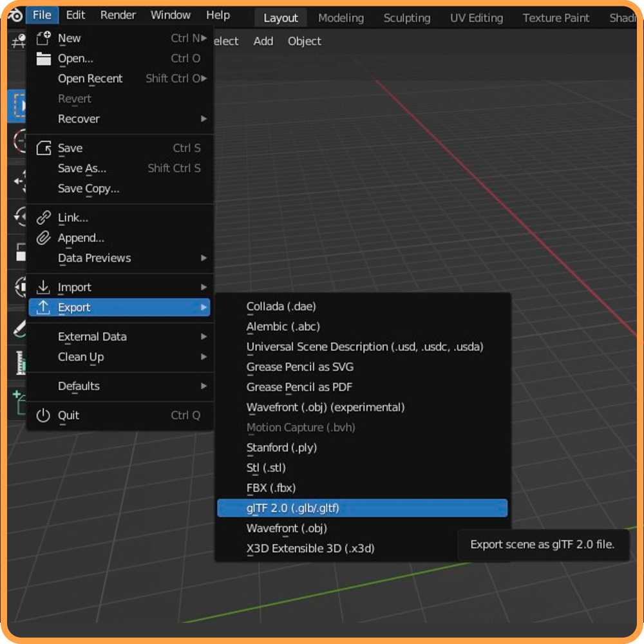This screenshot has width=644, height=644.
Task: Choose Save Copy... entry
Action: [120, 189]
